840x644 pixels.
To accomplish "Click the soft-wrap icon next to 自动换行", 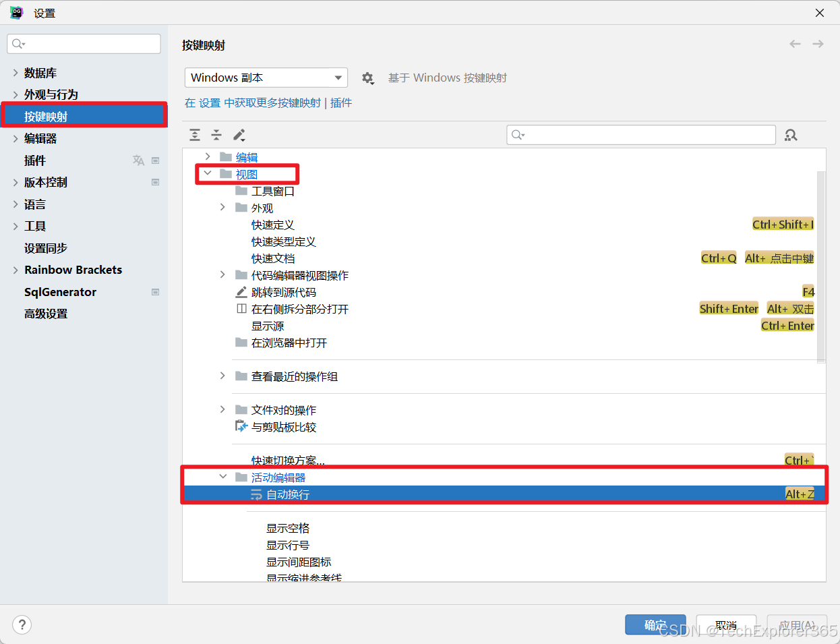I will coord(256,494).
